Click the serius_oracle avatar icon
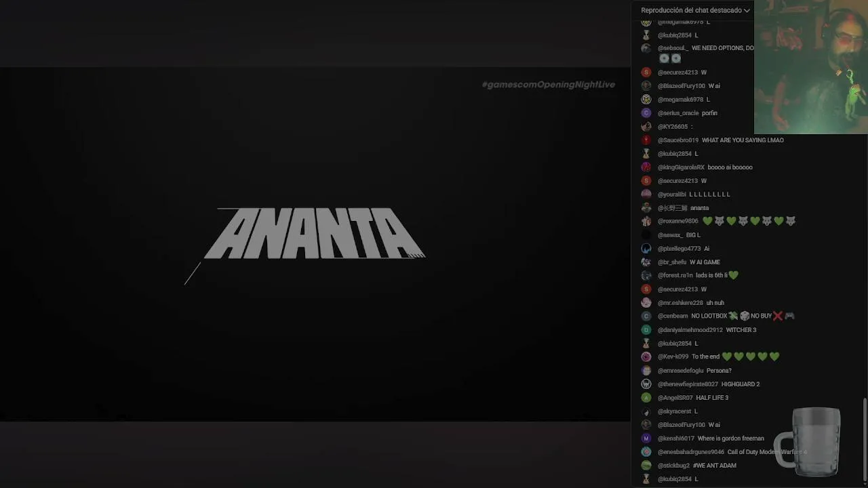Viewport: 868px width, 488px height. [x=646, y=113]
